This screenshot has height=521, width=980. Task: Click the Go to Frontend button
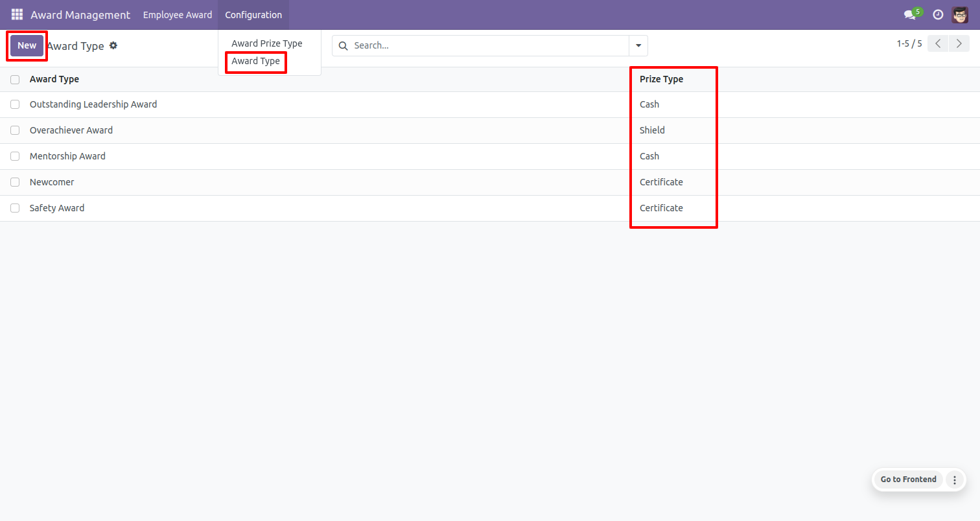[909, 480]
